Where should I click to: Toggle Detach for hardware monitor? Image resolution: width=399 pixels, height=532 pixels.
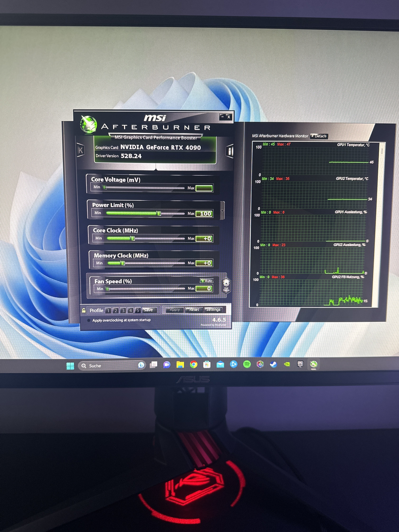[x=319, y=136]
